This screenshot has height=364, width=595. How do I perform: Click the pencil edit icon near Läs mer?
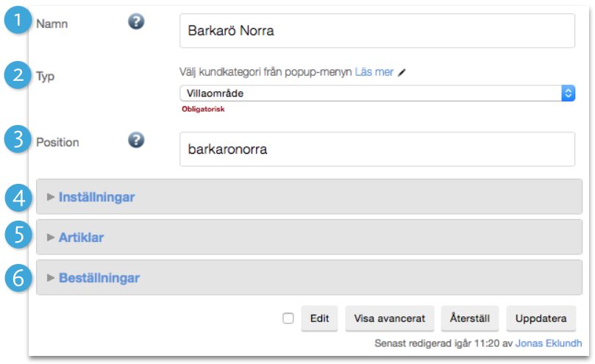402,72
